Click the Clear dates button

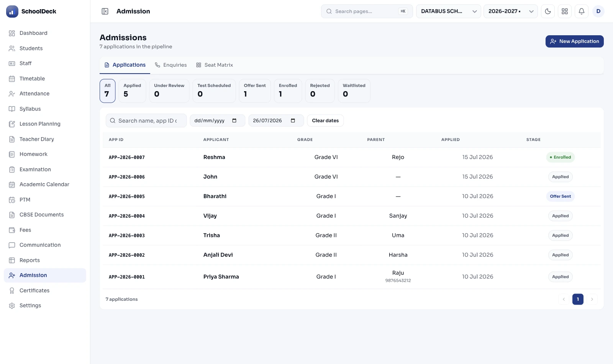click(x=325, y=121)
